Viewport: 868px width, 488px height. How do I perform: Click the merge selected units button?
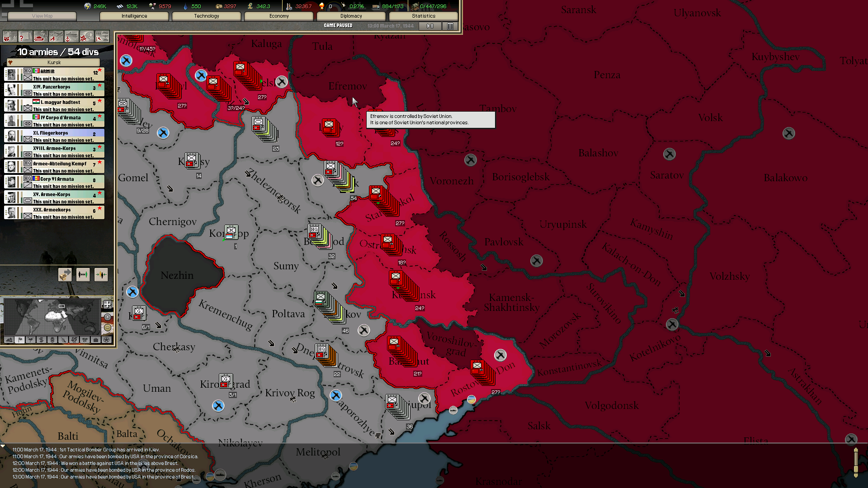[101, 274]
